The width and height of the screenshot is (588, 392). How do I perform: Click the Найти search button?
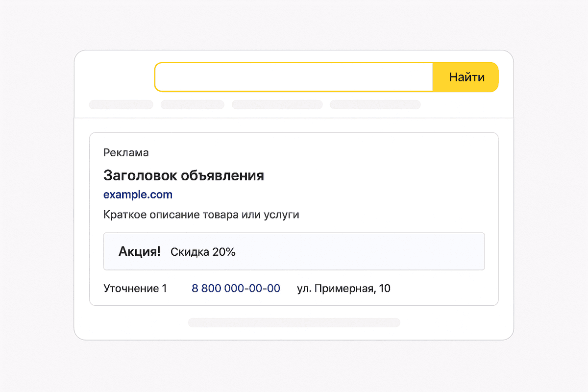coord(465,77)
